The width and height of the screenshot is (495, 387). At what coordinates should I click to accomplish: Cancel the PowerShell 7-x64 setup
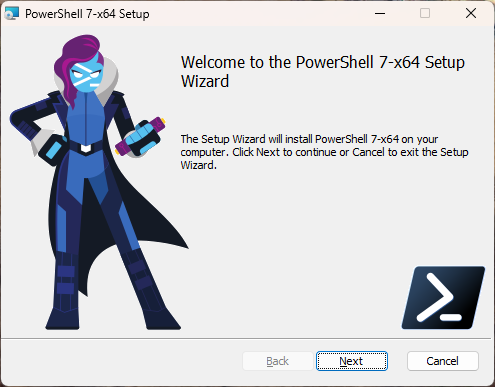point(443,361)
